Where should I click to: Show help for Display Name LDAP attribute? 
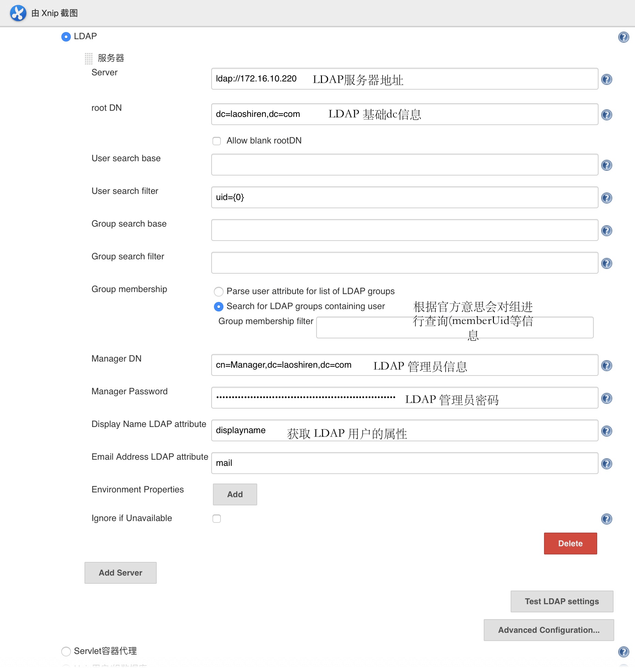[x=607, y=431]
